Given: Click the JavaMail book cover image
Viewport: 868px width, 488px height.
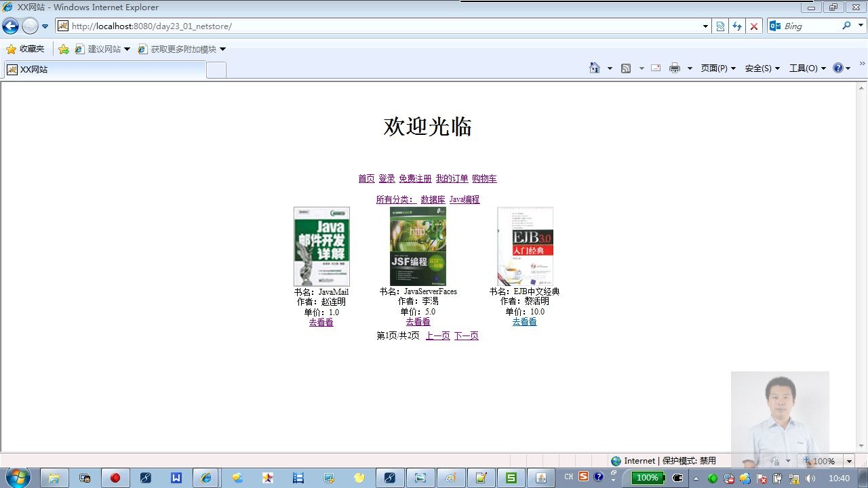Looking at the screenshot, I should (x=321, y=247).
